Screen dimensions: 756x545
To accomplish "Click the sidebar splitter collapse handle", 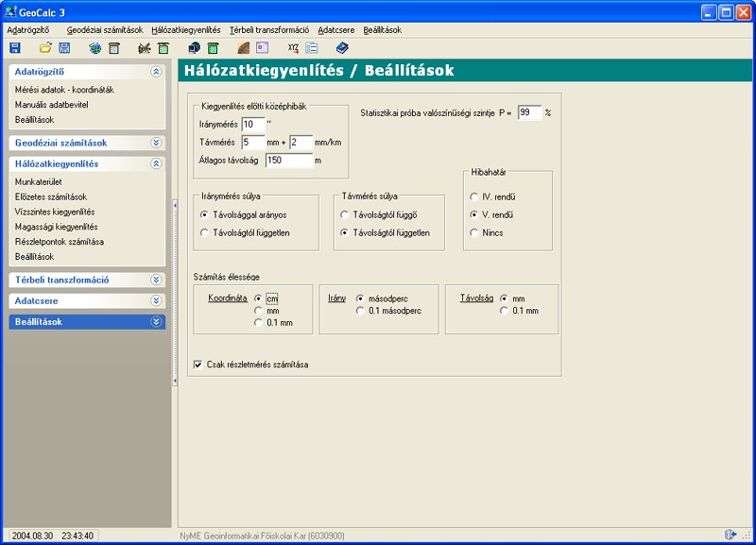I will (175, 293).
